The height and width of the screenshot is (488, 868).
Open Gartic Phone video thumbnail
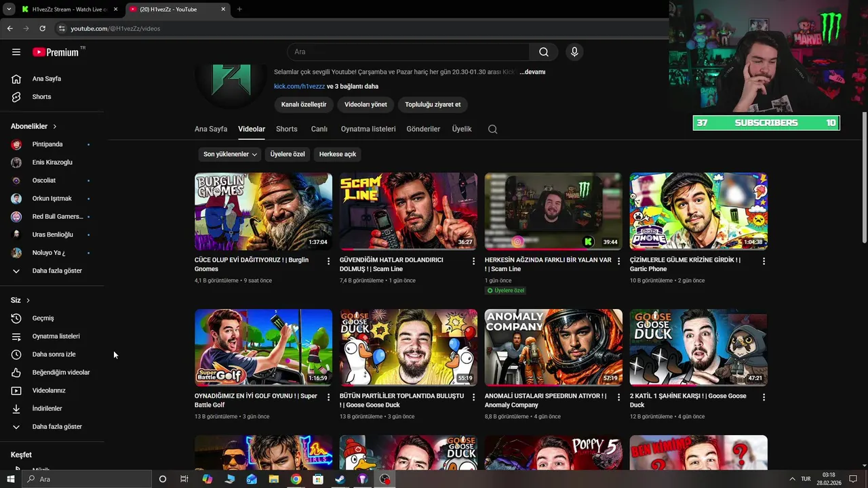[x=698, y=211]
